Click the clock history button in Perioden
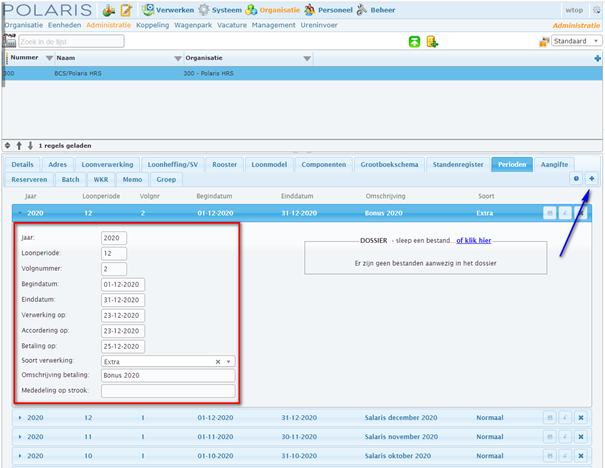Image resolution: width=605 pixels, height=468 pixels. (576, 179)
